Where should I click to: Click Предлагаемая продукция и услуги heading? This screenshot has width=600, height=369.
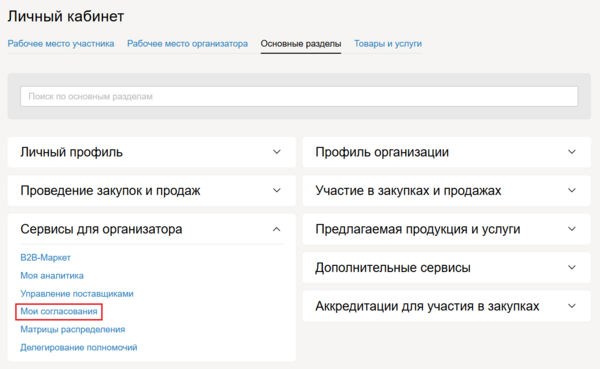(x=418, y=229)
